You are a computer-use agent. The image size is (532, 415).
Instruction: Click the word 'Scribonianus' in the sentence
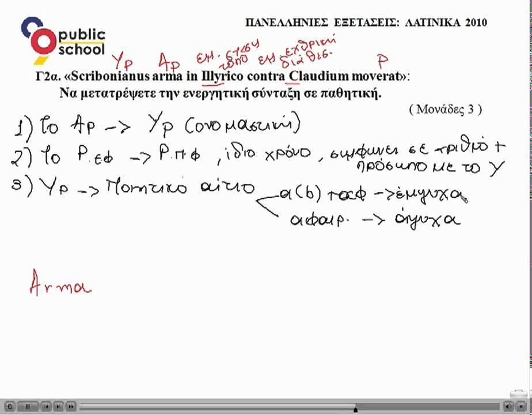(111, 76)
